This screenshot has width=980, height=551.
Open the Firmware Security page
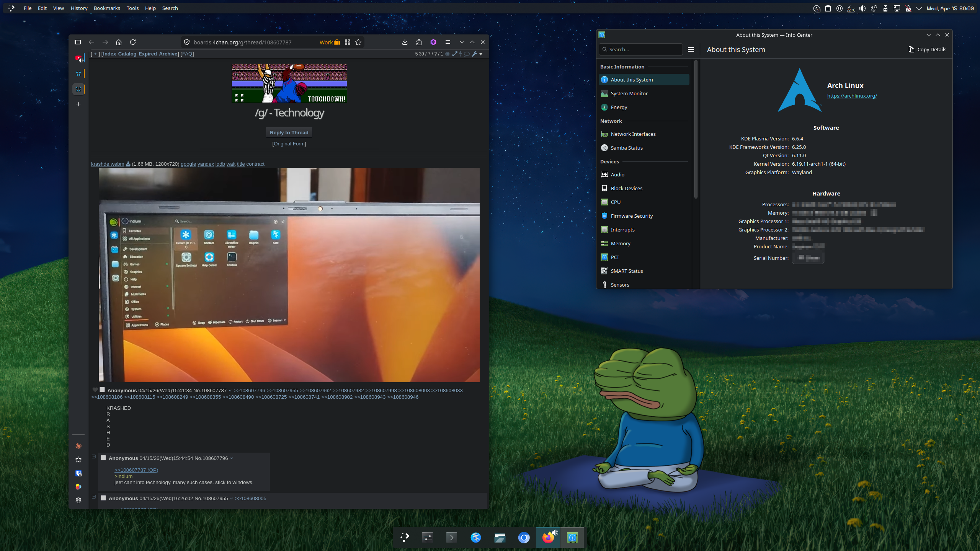coord(632,216)
